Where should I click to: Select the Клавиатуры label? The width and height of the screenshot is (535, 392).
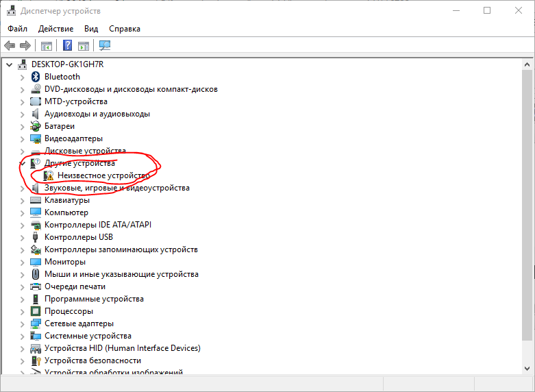pos(67,200)
